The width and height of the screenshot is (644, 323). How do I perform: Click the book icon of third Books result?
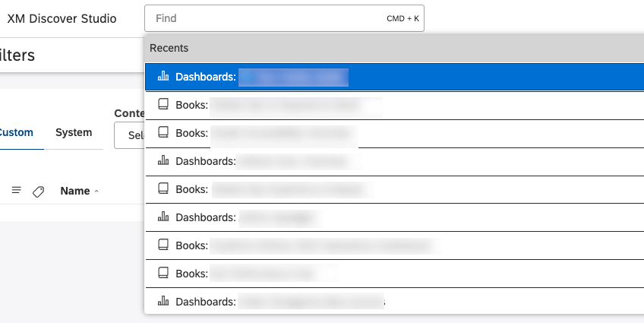pyautogui.click(x=163, y=189)
